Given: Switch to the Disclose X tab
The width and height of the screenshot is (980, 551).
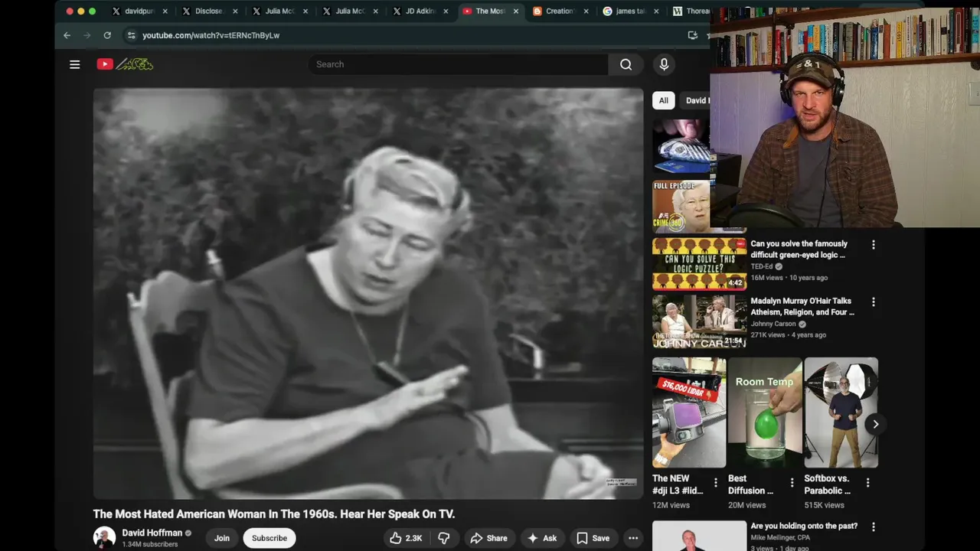Looking at the screenshot, I should tap(209, 11).
